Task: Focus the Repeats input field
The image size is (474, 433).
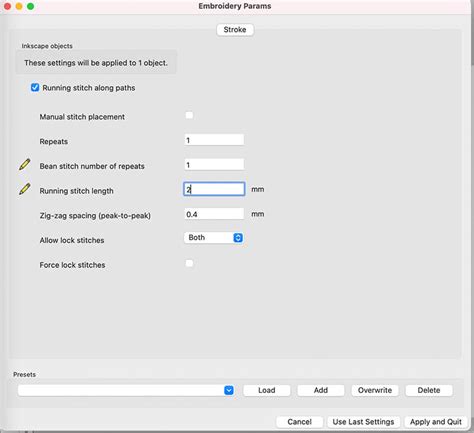Action: pos(214,140)
